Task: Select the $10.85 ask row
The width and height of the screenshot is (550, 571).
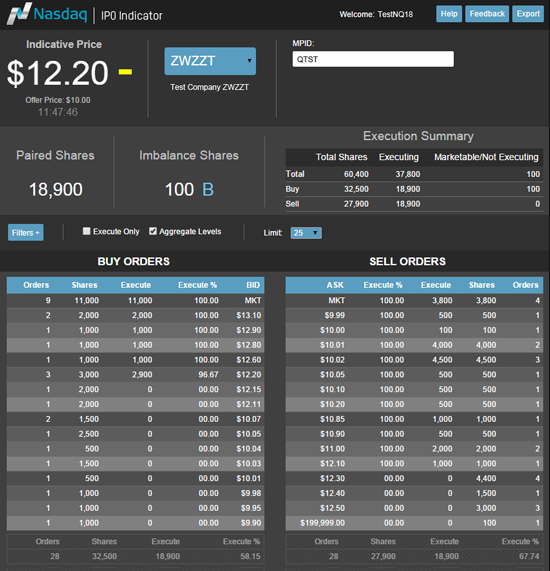Action: coord(414,419)
